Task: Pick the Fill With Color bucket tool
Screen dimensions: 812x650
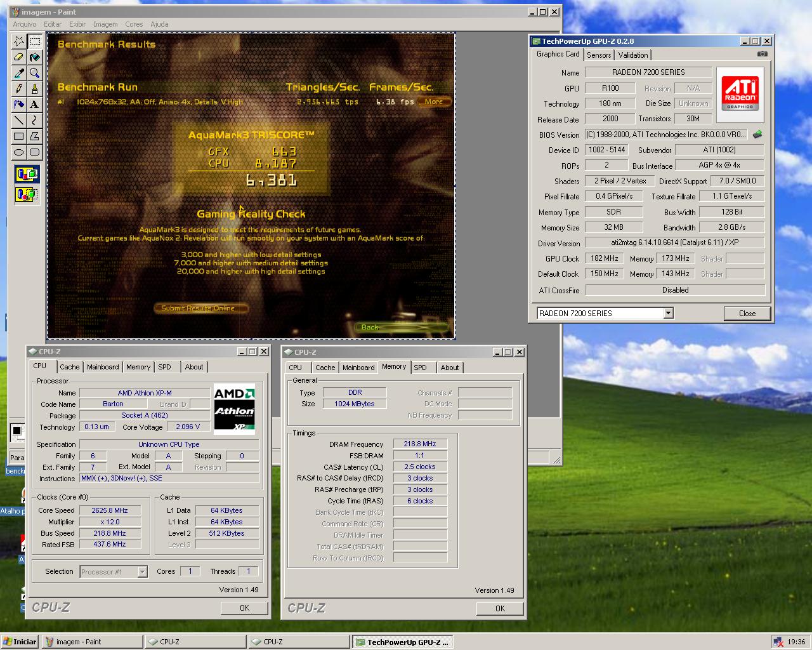Action: [x=35, y=57]
